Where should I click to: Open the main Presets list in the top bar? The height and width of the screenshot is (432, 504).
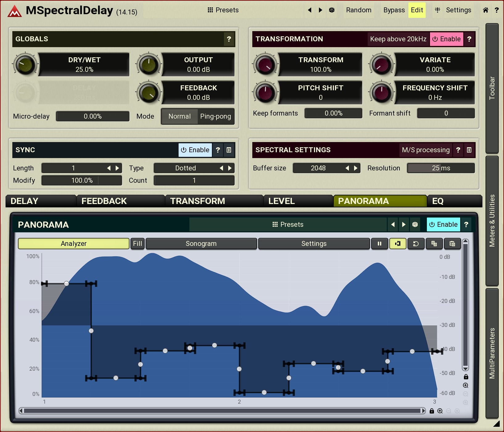(x=223, y=10)
